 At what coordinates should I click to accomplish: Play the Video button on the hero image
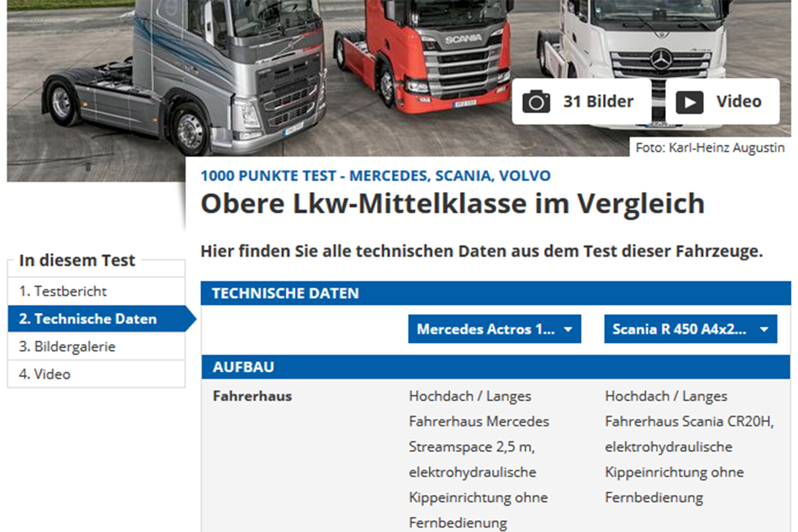(x=722, y=101)
